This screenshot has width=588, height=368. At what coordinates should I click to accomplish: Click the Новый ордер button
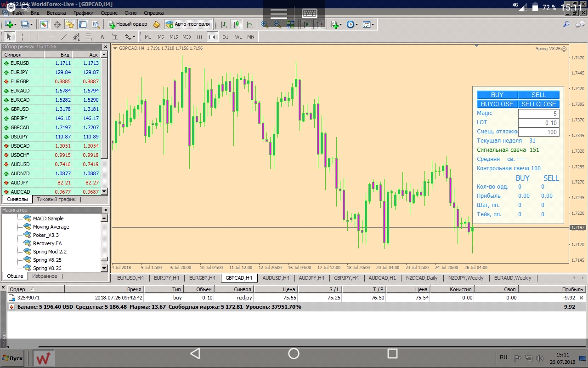coord(128,24)
